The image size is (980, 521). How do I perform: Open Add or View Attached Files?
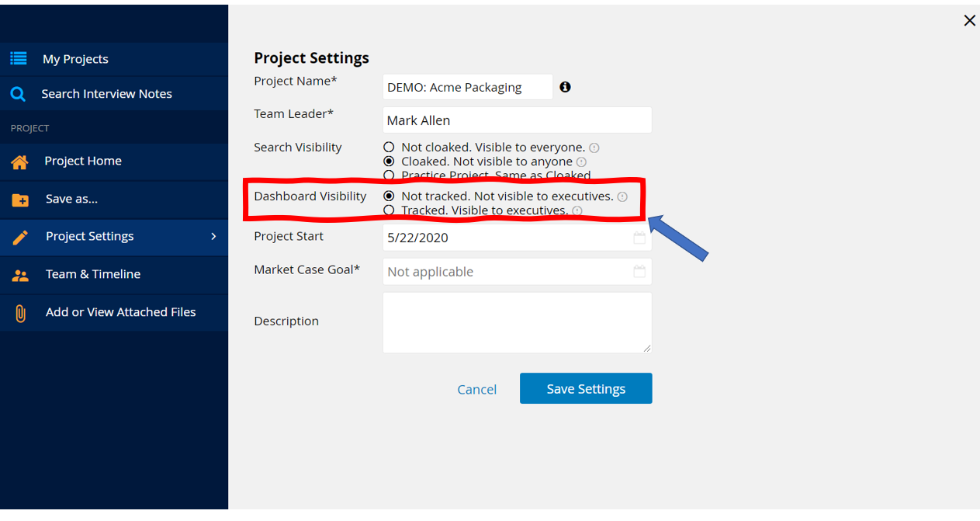coord(114,312)
